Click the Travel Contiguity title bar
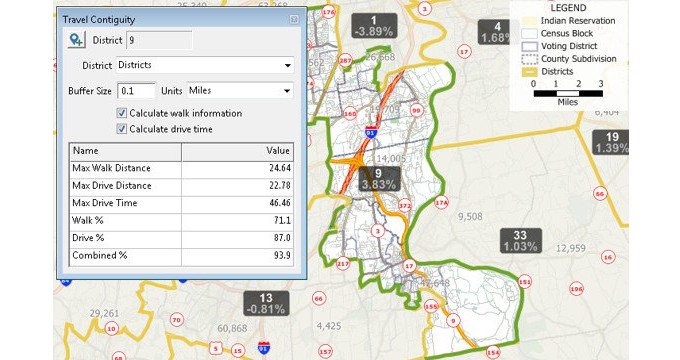 tap(182, 20)
